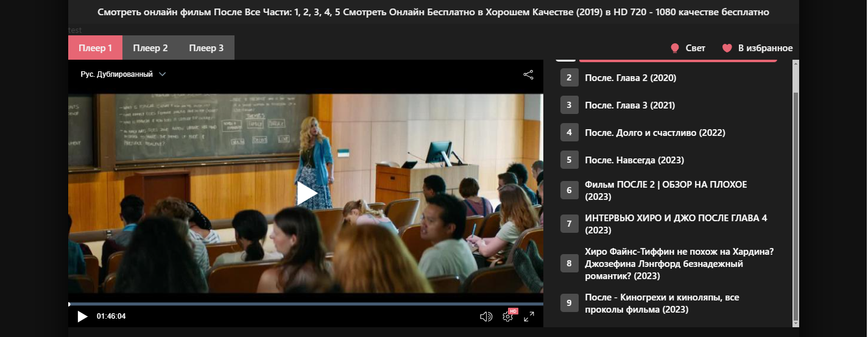Mute the player volume speaker icon
The height and width of the screenshot is (337, 868).
(x=485, y=316)
